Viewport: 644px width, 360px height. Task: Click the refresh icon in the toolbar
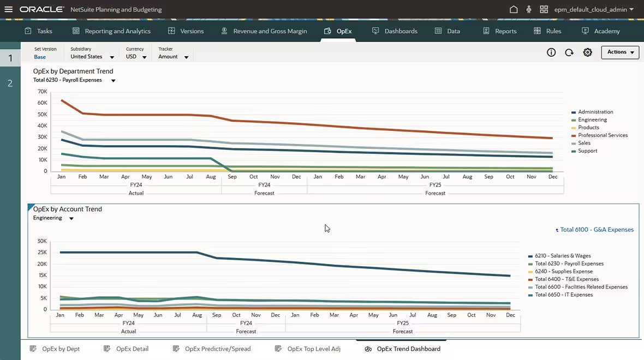(x=569, y=52)
